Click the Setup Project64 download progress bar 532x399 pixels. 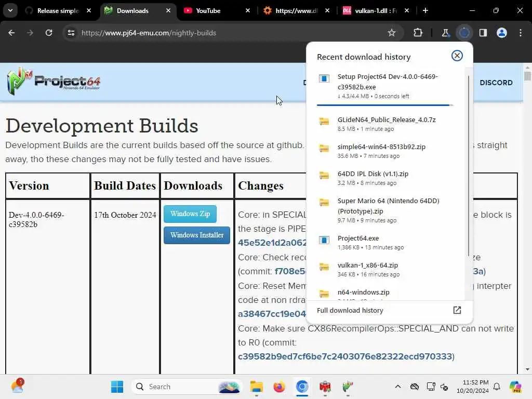click(385, 105)
